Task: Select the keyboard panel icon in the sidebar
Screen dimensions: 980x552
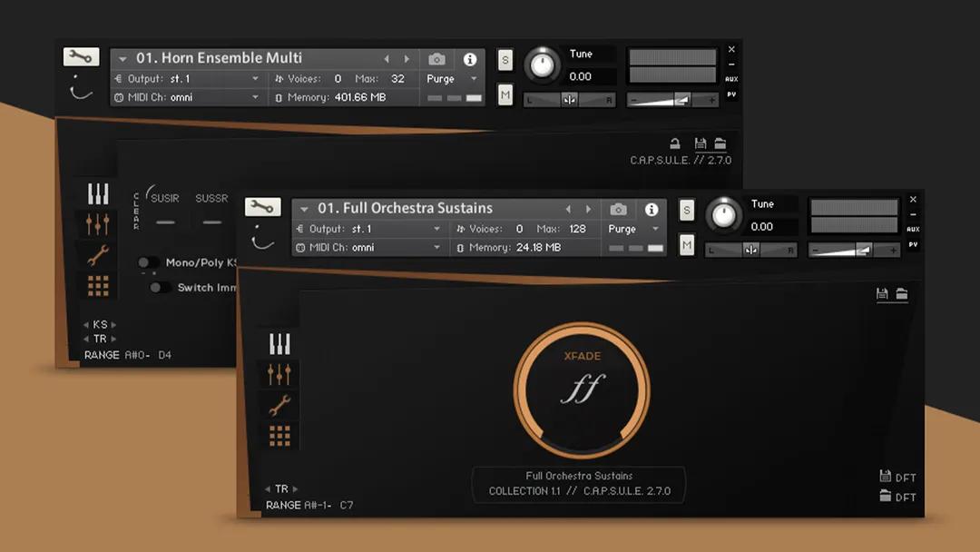Action: (279, 343)
